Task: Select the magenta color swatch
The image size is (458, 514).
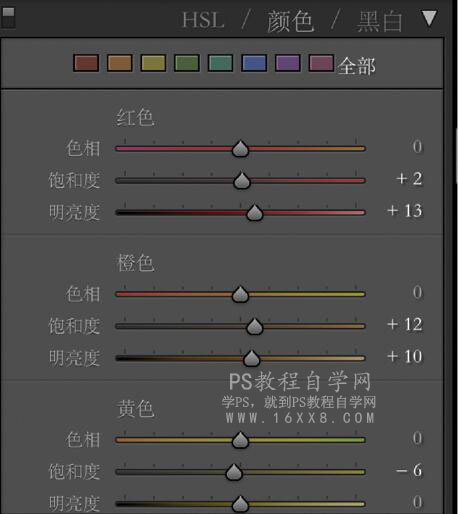Action: 321,63
